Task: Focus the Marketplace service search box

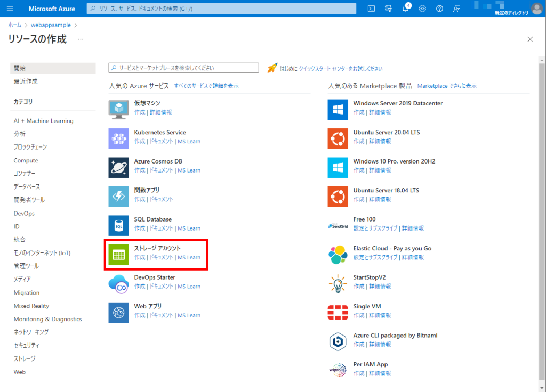Action: (x=183, y=68)
